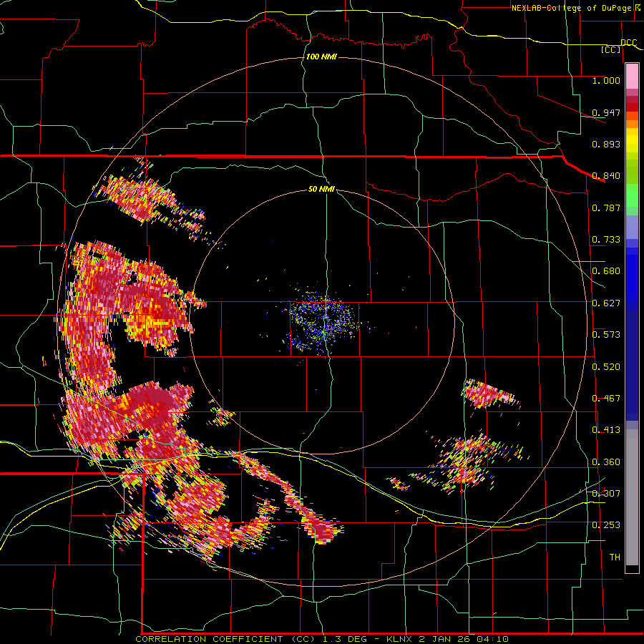Click the "TH" label at scale bottom
The image size is (644, 644).
click(x=615, y=557)
